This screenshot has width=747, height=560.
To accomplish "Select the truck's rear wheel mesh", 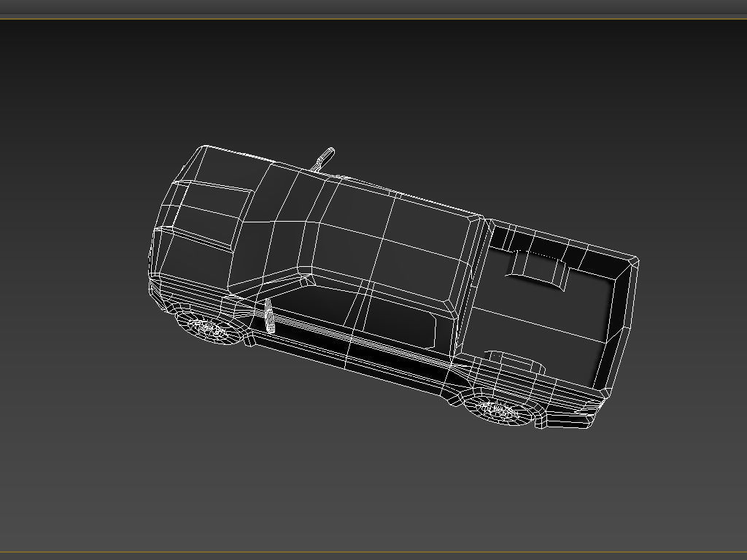I will click(x=498, y=409).
